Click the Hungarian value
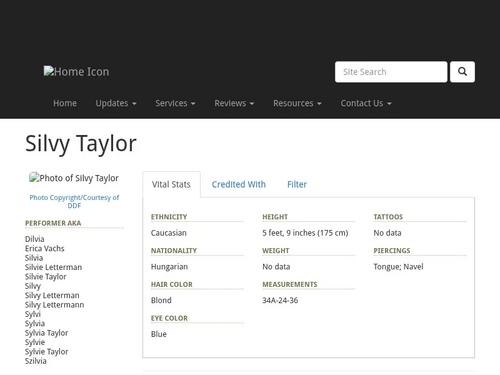The width and height of the screenshot is (500, 375). pos(169,267)
